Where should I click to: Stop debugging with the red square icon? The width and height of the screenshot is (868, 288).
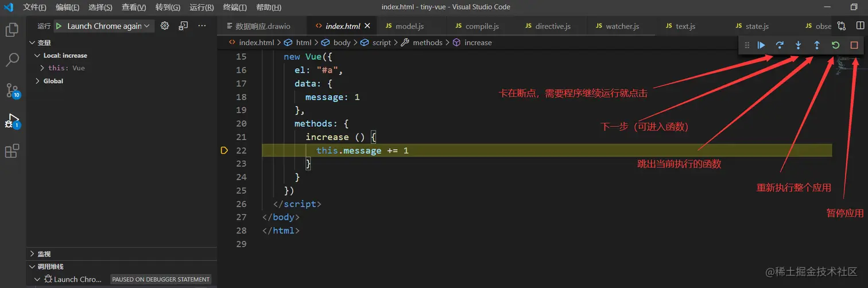coord(854,45)
